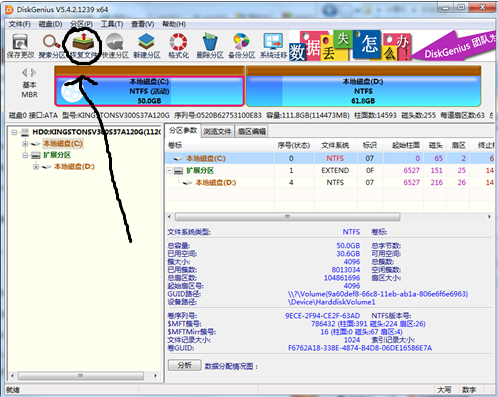Click the \Device\HarddiskVolume1 device path
Screen dimensions: 498x397
pos(332,302)
